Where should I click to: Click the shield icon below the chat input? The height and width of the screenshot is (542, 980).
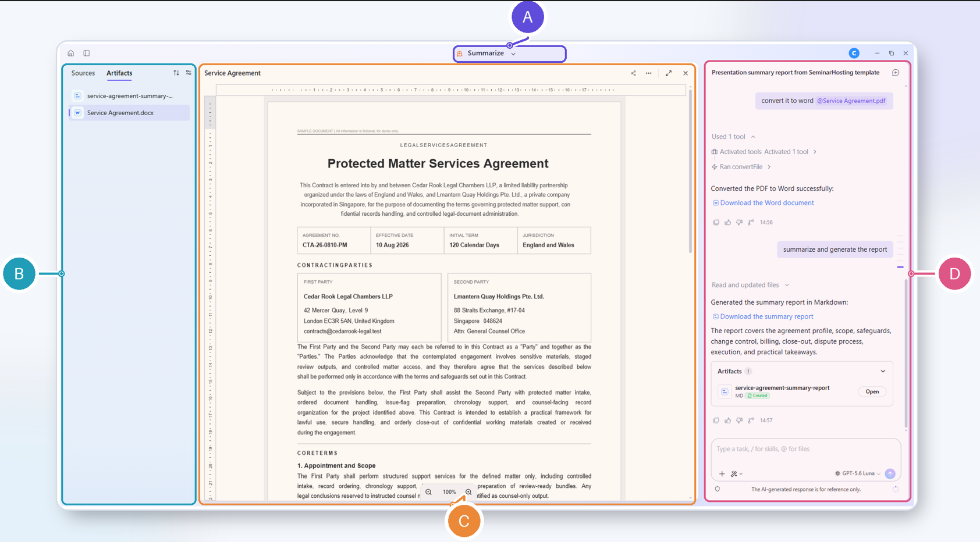[x=718, y=489]
